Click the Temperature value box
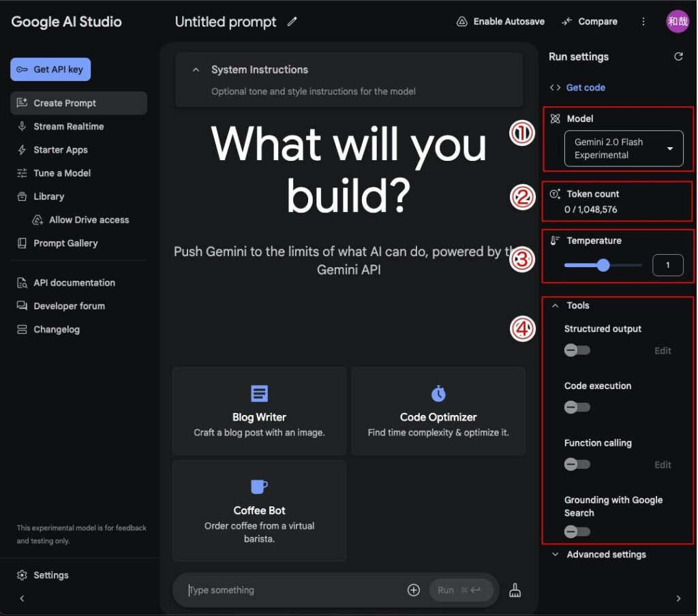 coord(668,265)
